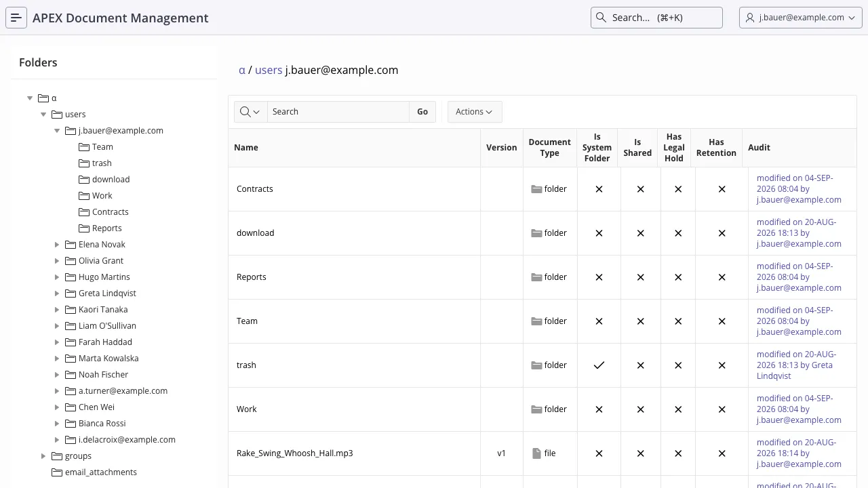Open the Rake_Swing_Whoosh_Hall.mp3 audit link

coord(799,453)
